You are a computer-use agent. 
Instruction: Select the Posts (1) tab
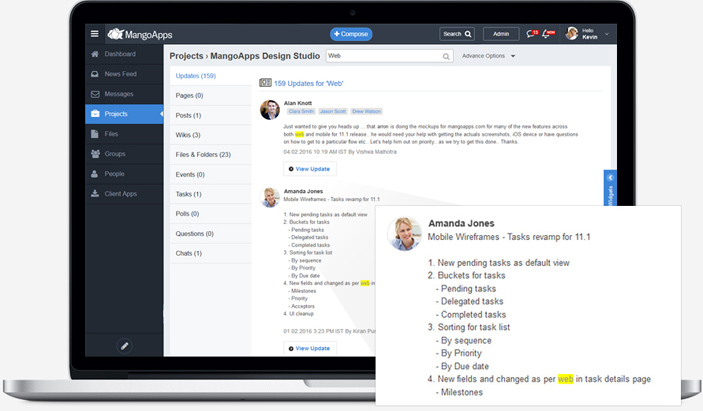click(211, 115)
